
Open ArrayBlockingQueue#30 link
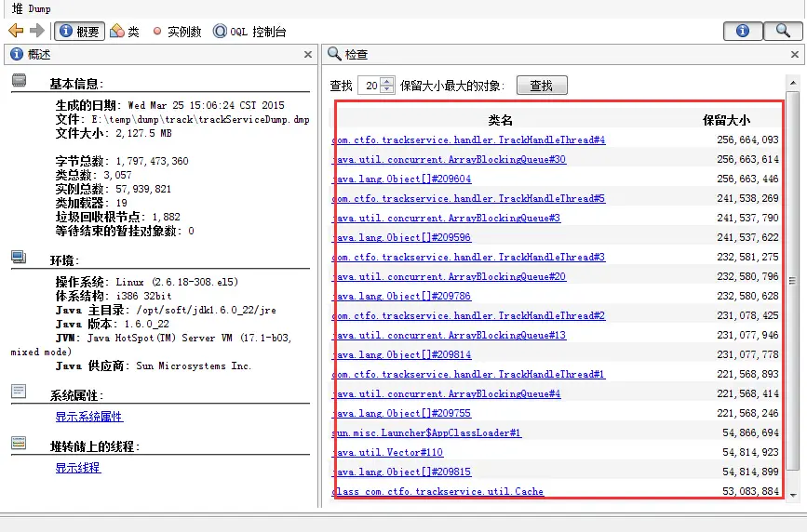coord(449,159)
